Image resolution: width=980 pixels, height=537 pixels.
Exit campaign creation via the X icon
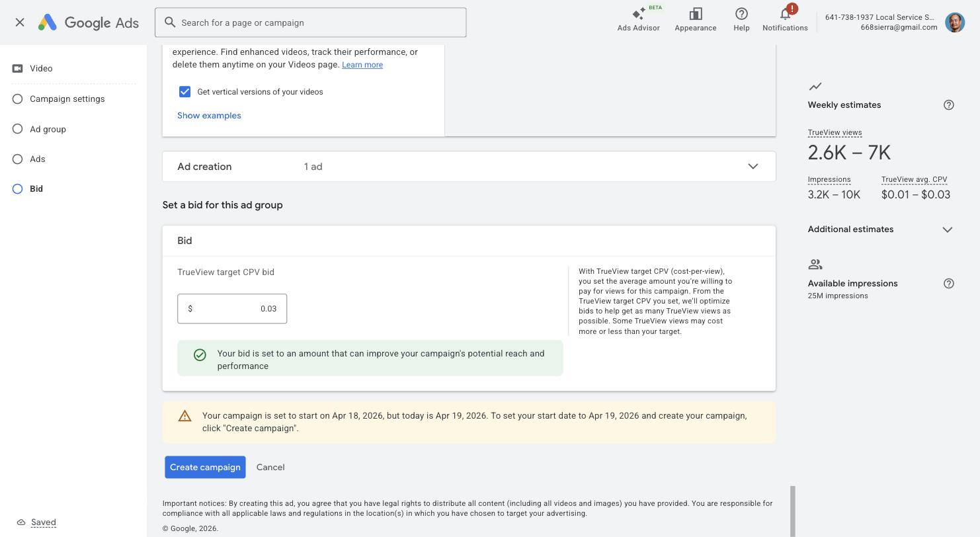pos(19,22)
